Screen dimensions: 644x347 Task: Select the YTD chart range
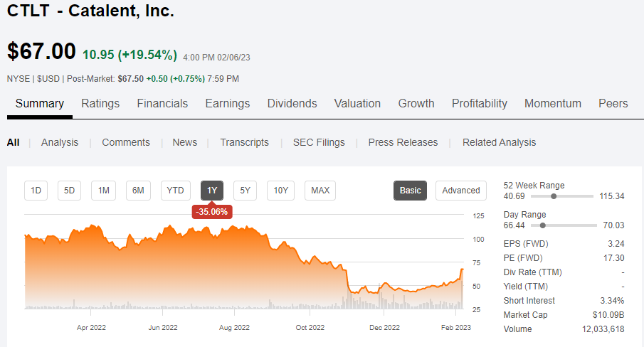[175, 190]
